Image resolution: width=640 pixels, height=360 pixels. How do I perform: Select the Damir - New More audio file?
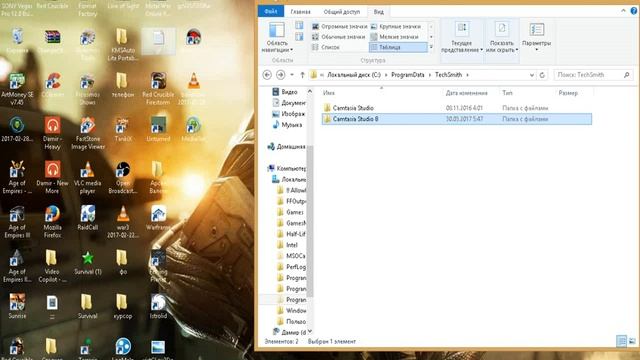click(x=52, y=178)
